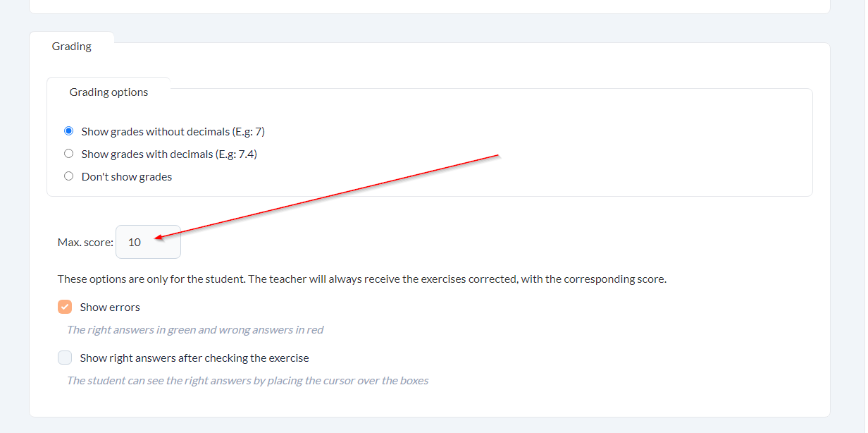
Task: Click the 'Show errors' label text
Action: [x=110, y=307]
